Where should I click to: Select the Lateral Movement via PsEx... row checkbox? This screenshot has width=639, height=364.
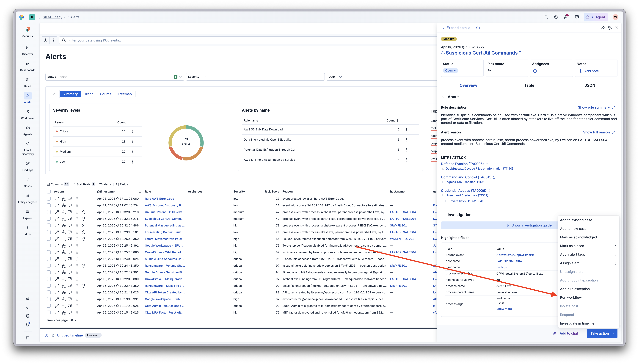point(49,239)
